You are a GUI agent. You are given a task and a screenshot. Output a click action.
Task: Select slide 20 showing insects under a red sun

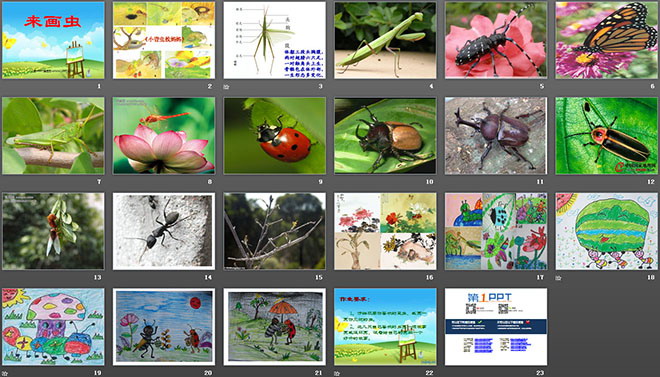coord(164,327)
